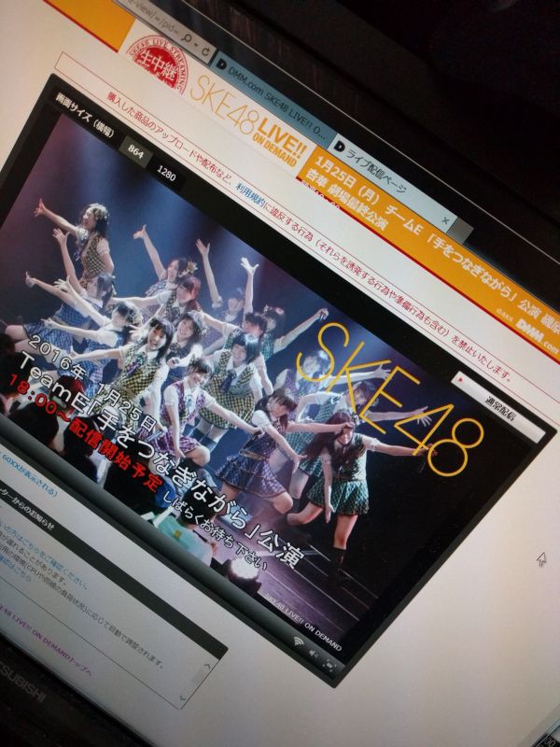Open the 利用規約 link
The height and width of the screenshot is (747, 560).
pyautogui.click(x=251, y=196)
